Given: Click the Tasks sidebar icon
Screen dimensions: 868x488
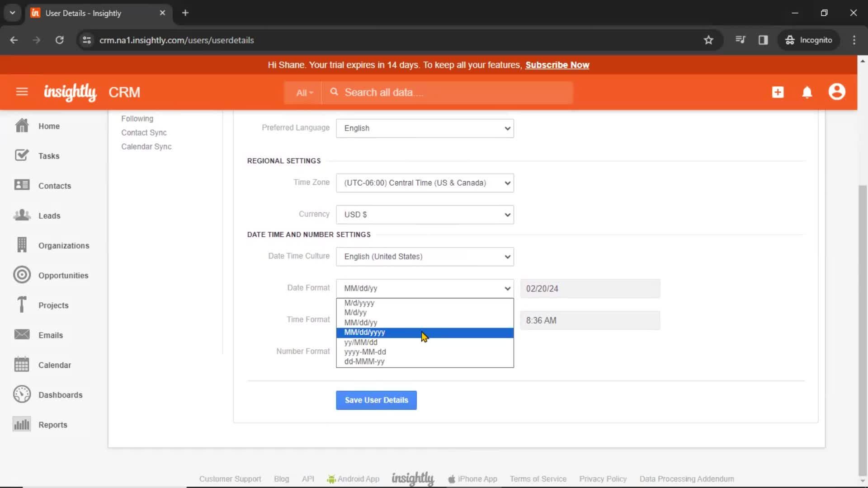Looking at the screenshot, I should coord(21,155).
